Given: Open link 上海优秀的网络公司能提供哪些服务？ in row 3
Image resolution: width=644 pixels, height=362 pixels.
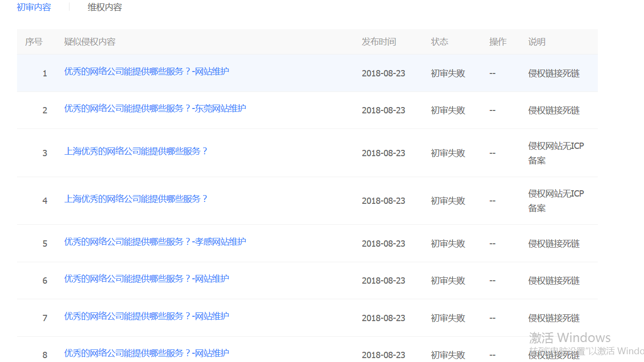Looking at the screenshot, I should [137, 151].
